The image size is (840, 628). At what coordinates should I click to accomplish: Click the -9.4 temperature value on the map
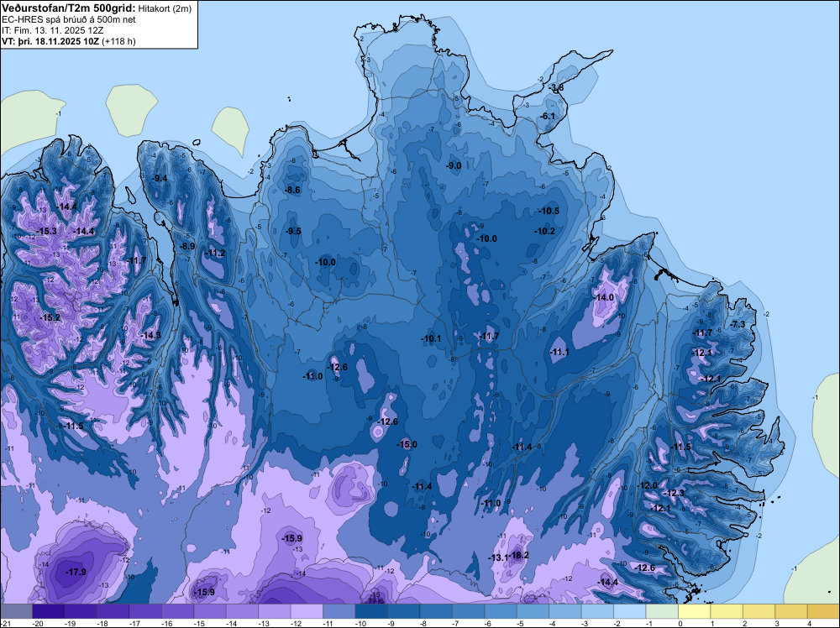[x=159, y=178]
